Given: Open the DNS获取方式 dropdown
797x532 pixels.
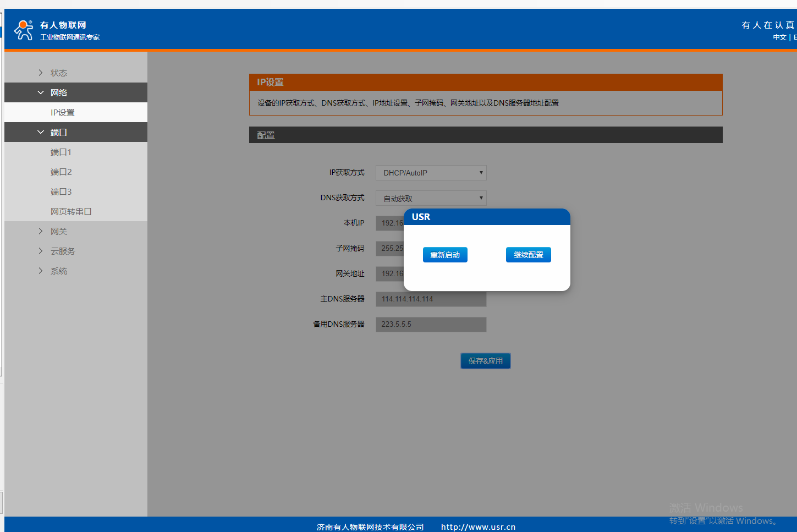Looking at the screenshot, I should coord(431,198).
